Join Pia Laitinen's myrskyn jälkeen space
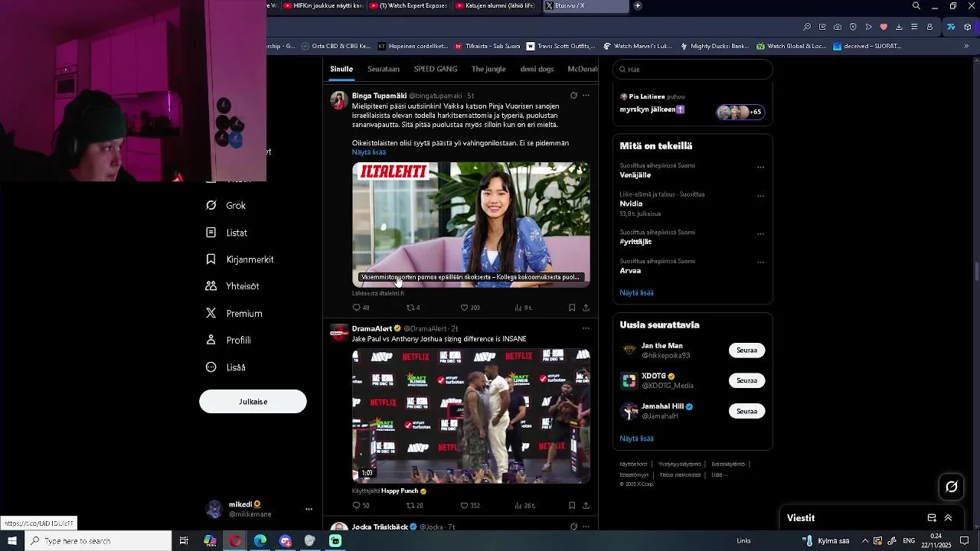Screen dimensions: 980x551 pyautogui.click(x=692, y=106)
